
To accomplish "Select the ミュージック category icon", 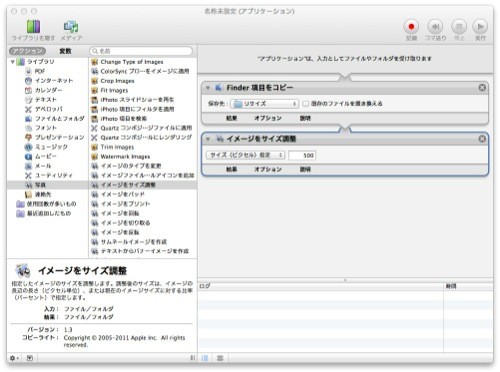I will click(29, 147).
